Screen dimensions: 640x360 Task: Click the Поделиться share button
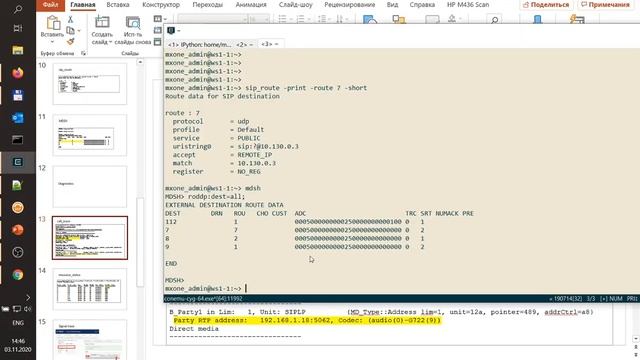click(546, 5)
